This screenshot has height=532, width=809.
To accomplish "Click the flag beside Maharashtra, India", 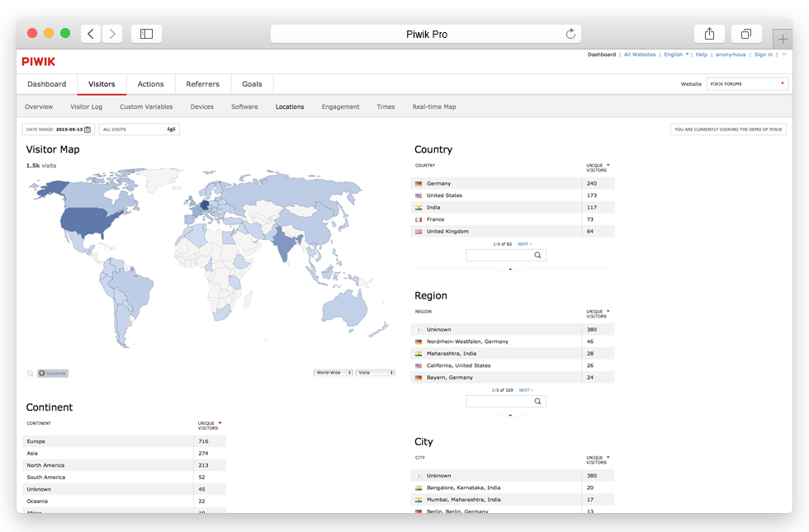I will click(419, 354).
